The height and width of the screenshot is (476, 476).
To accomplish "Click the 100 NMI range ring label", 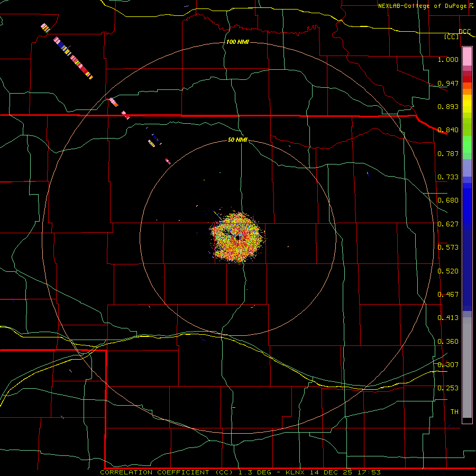I will (x=237, y=42).
